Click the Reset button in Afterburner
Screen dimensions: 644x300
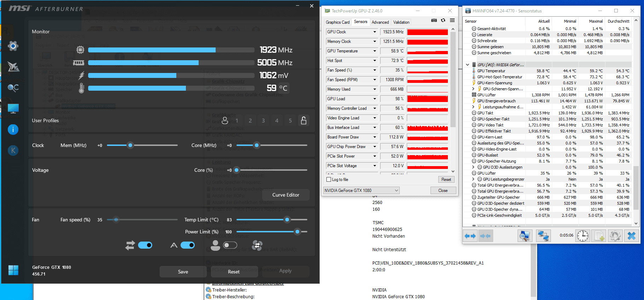(234, 272)
